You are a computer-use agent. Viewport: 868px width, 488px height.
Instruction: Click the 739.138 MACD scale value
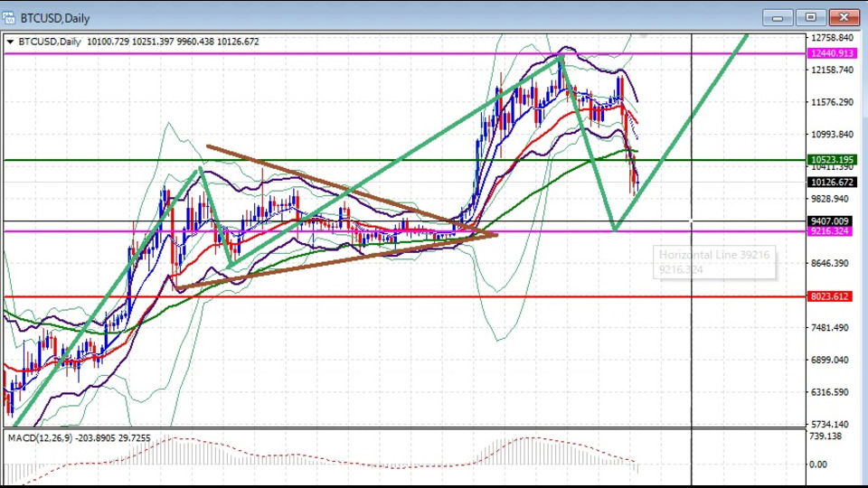826,436
